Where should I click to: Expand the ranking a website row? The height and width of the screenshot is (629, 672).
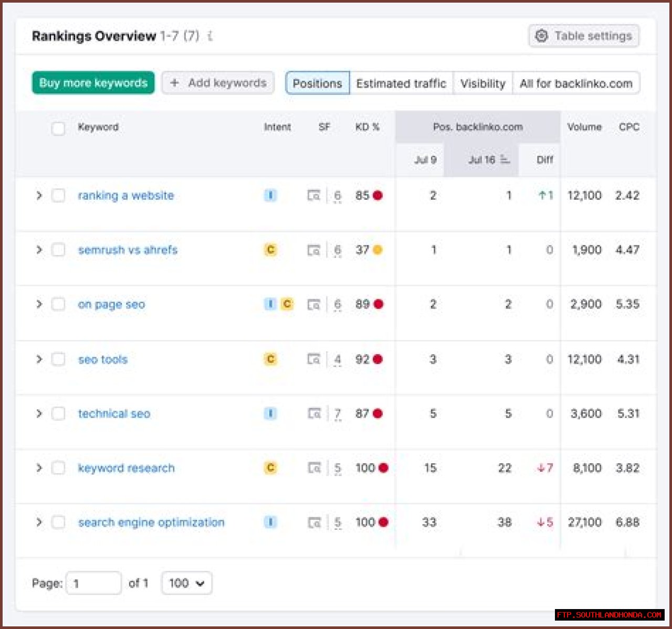[39, 196]
